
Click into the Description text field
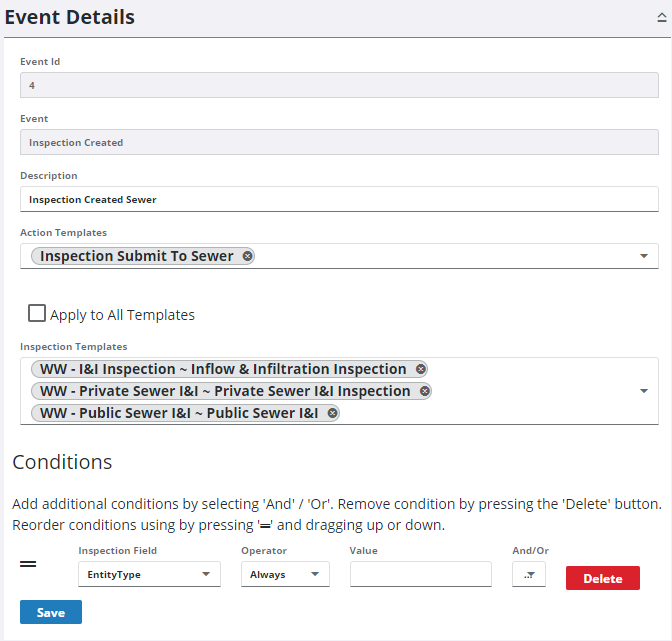click(x=339, y=199)
